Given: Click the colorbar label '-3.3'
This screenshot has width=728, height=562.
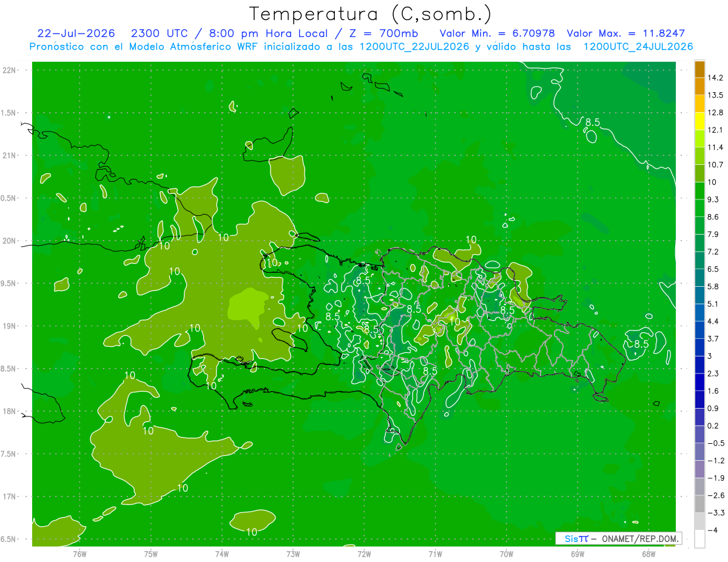Looking at the screenshot, I should (x=716, y=513).
